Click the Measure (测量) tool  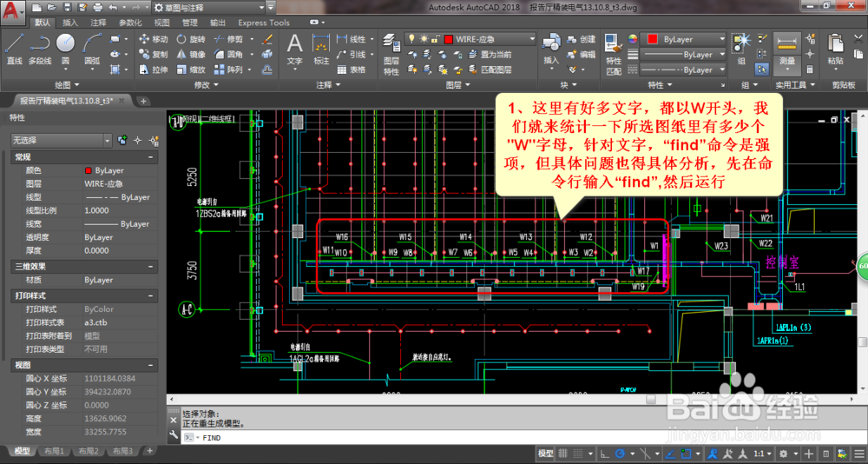[x=786, y=50]
